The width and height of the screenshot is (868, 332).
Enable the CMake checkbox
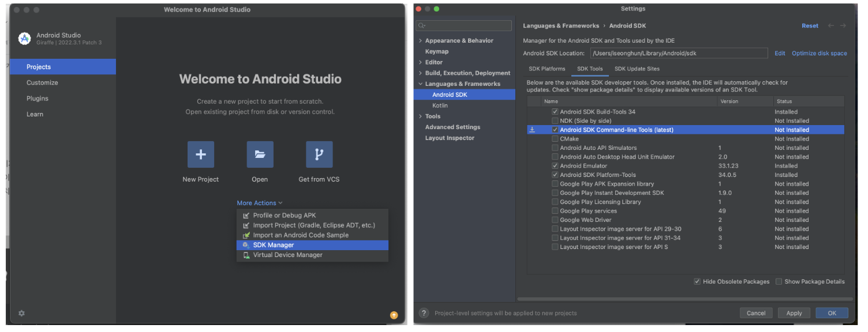point(555,139)
